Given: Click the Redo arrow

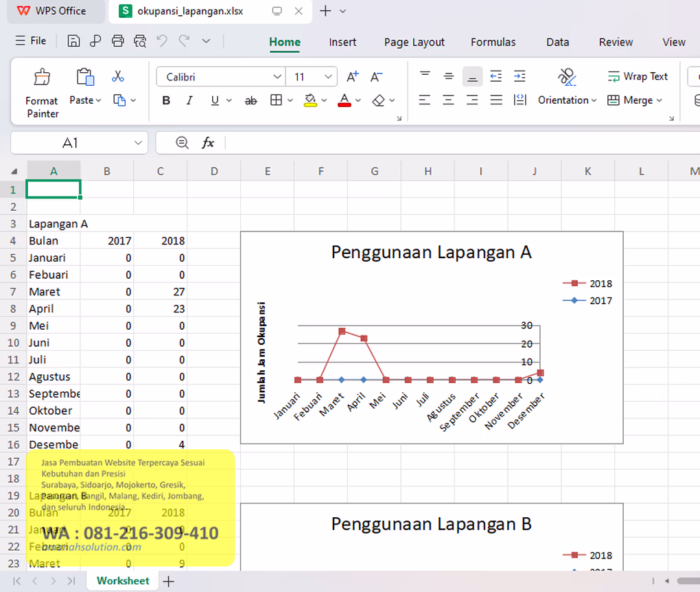Looking at the screenshot, I should (184, 41).
